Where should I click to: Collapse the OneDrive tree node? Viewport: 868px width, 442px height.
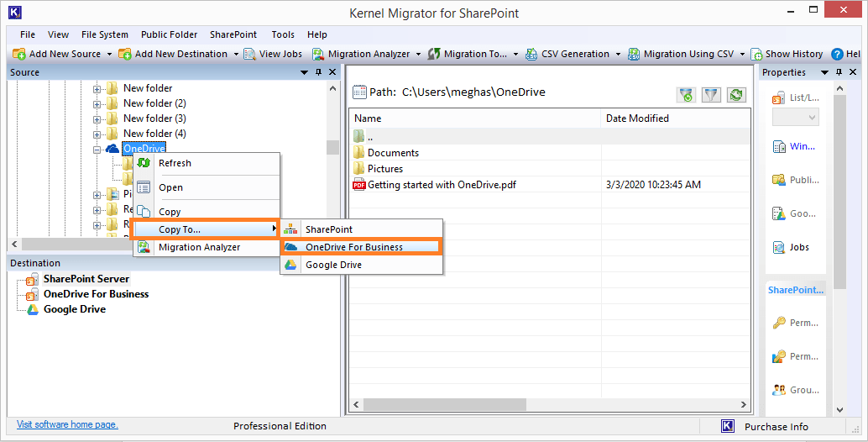coord(97,149)
